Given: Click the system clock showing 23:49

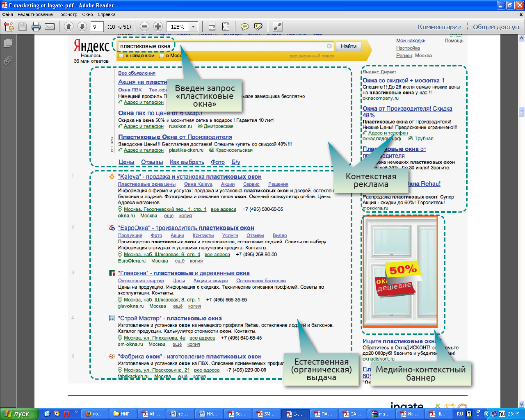Looking at the screenshot, I should [514, 414].
